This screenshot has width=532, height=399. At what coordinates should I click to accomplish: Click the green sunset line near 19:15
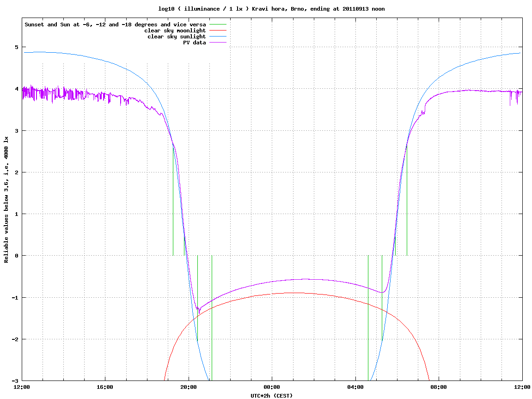click(x=173, y=200)
